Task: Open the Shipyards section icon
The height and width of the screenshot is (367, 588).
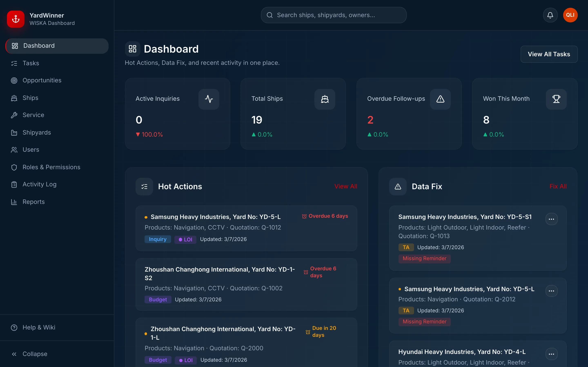Action: 14,132
